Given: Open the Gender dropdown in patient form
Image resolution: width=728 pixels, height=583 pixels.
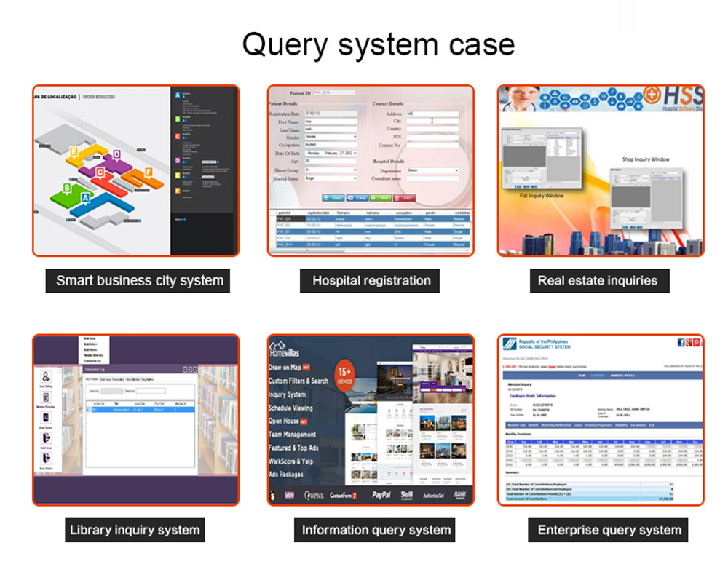Looking at the screenshot, I should (x=331, y=137).
